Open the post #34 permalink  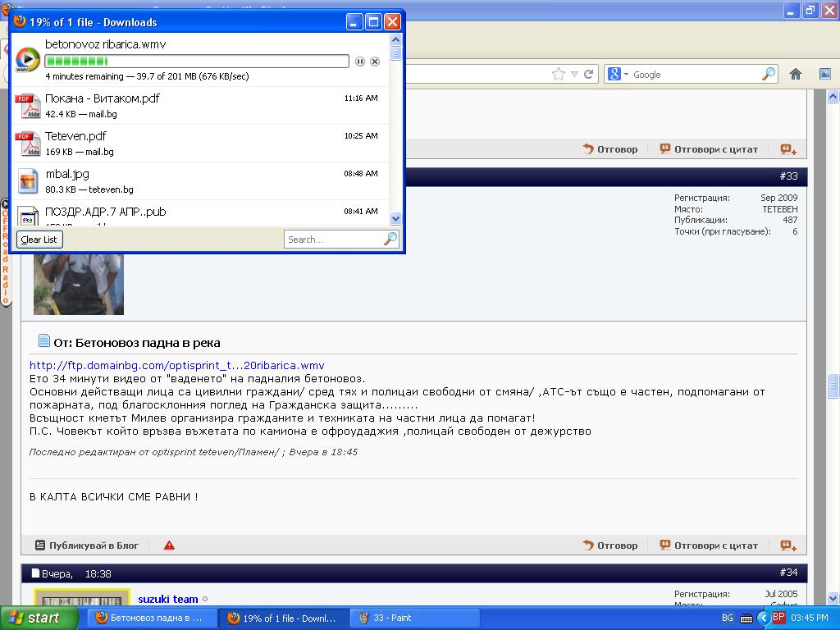pyautogui.click(x=788, y=572)
